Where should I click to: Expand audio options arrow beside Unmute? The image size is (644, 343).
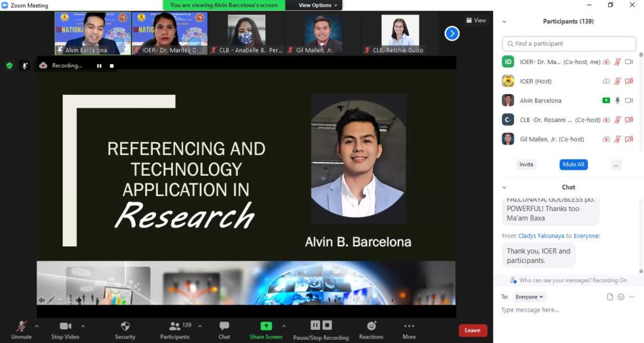36,325
